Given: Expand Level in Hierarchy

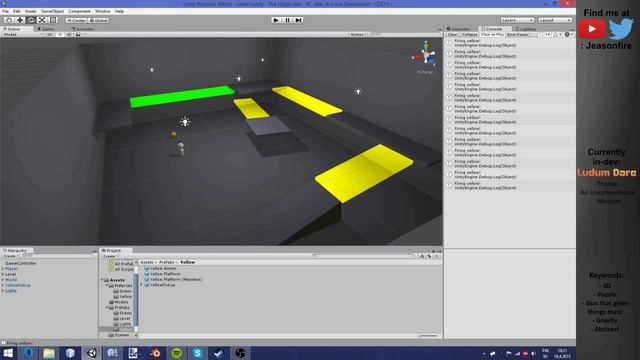Looking at the screenshot, I should coord(3,274).
